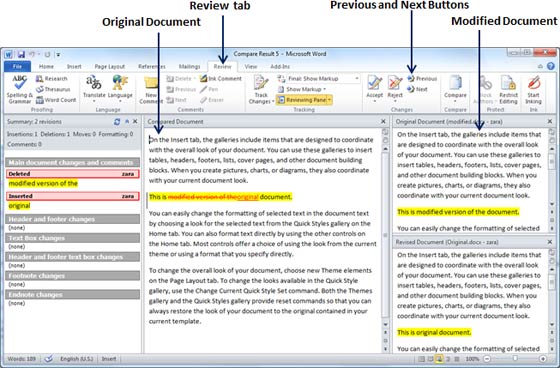
Task: Minimize the ribbon with caret icon
Action: [540, 66]
